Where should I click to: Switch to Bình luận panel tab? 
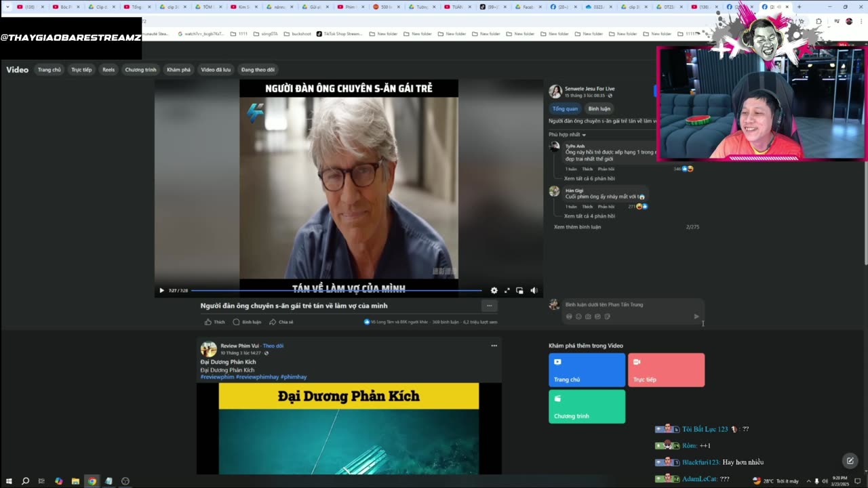599,108
